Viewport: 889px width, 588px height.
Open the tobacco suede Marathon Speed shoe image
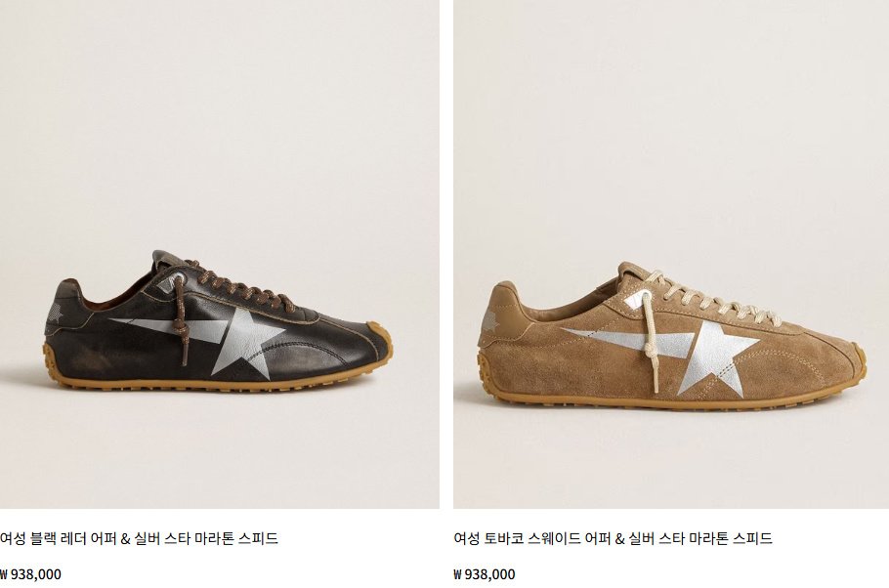[x=671, y=254]
